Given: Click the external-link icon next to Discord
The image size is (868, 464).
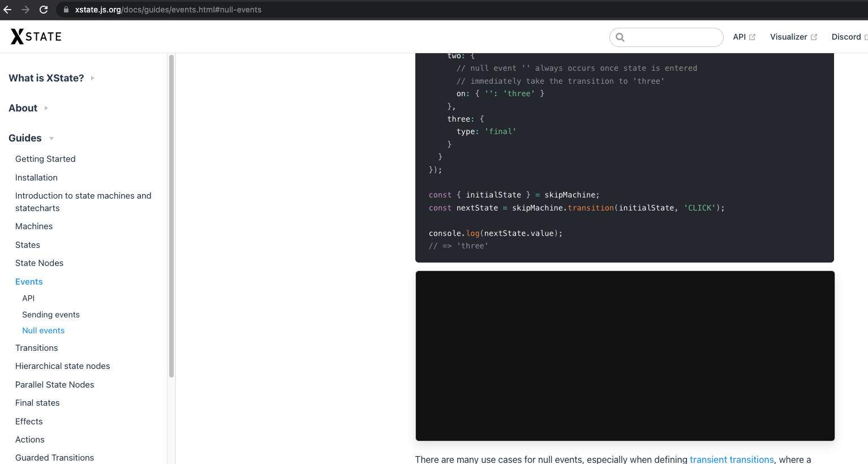Looking at the screenshot, I should [x=866, y=36].
